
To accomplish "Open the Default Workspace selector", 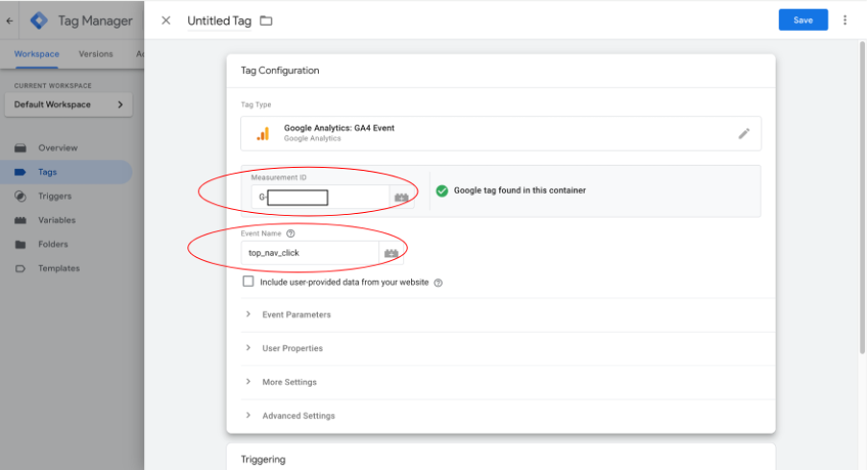I will tap(68, 105).
